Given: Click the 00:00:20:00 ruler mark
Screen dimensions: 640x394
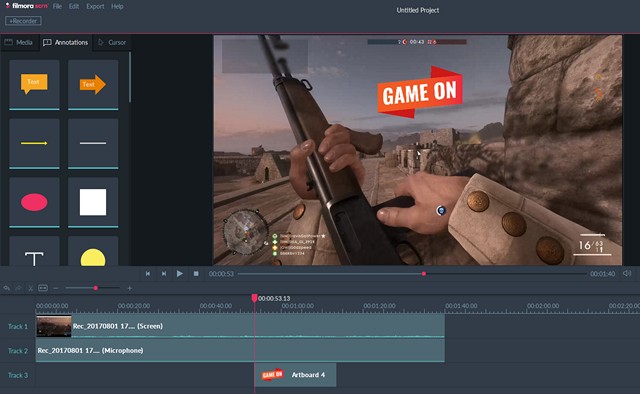Looking at the screenshot, I should [134, 306].
